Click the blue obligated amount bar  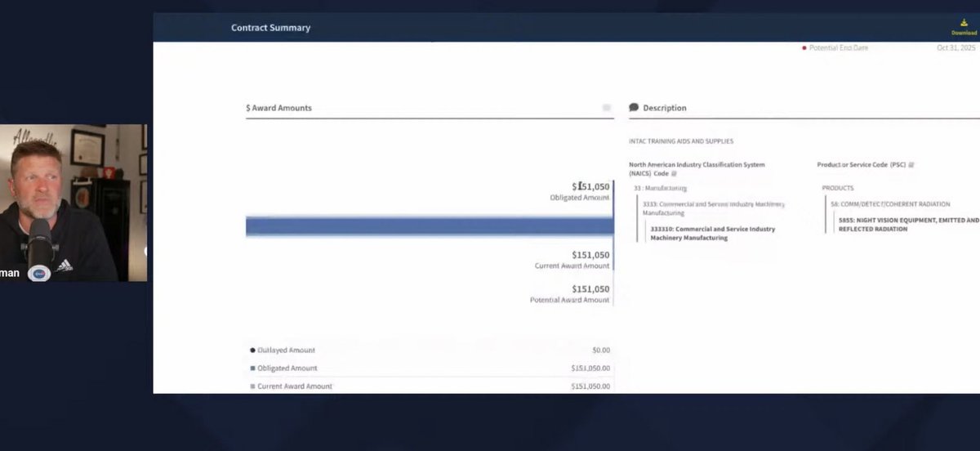[x=430, y=226]
